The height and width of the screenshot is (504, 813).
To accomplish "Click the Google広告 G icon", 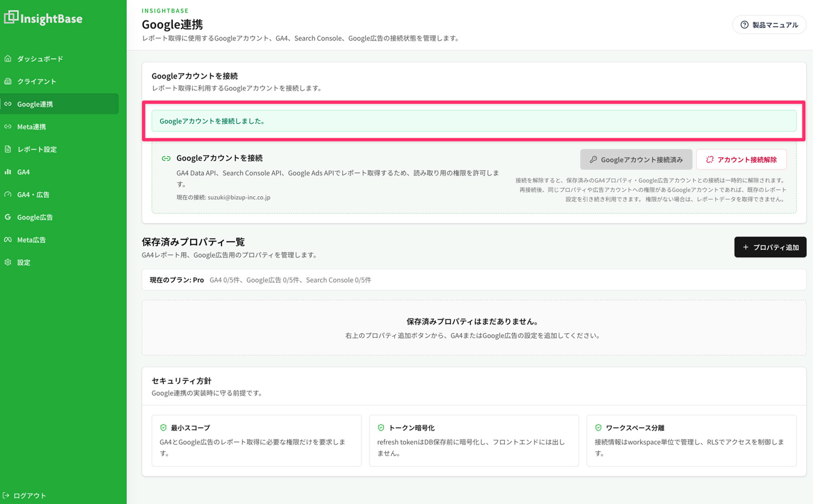I will coord(8,217).
